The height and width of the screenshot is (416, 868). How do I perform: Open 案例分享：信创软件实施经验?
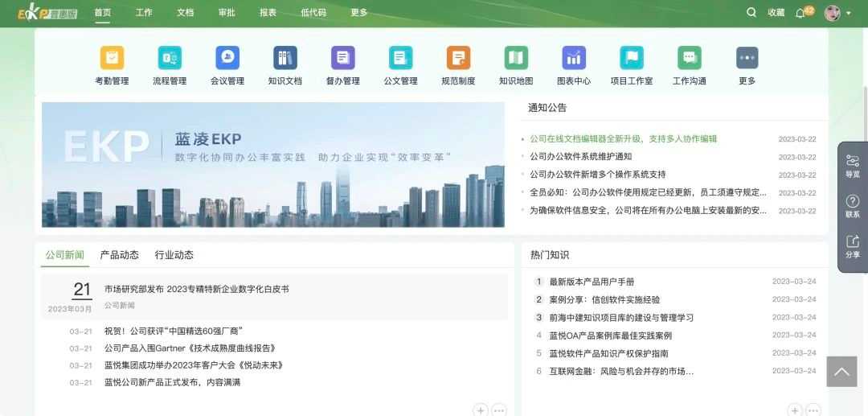point(604,299)
